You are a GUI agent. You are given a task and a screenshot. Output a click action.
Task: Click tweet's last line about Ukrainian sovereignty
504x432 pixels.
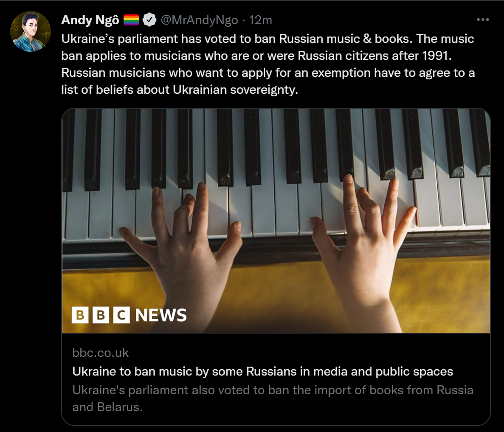pos(180,90)
